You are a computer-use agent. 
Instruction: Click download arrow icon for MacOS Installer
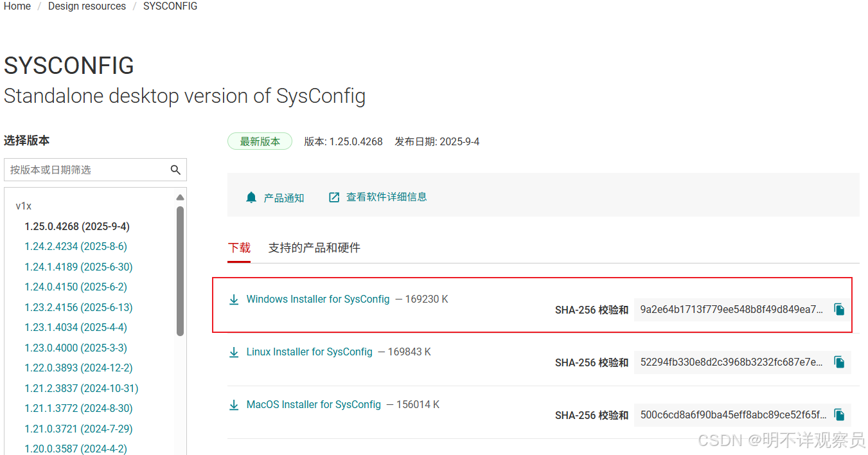pyautogui.click(x=235, y=405)
